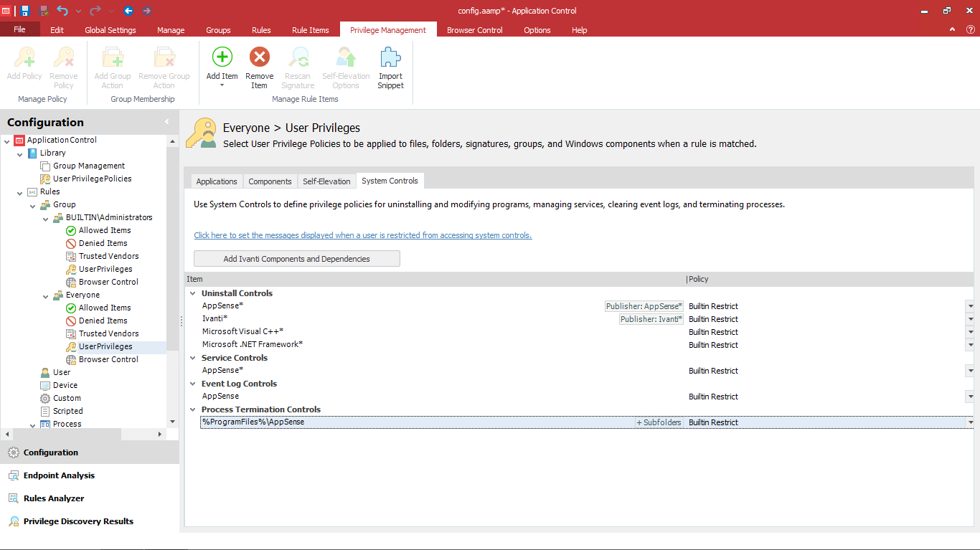Click the tree horizontal scrollbar right arrow
The height and width of the screenshot is (550, 980).
coord(160,434)
